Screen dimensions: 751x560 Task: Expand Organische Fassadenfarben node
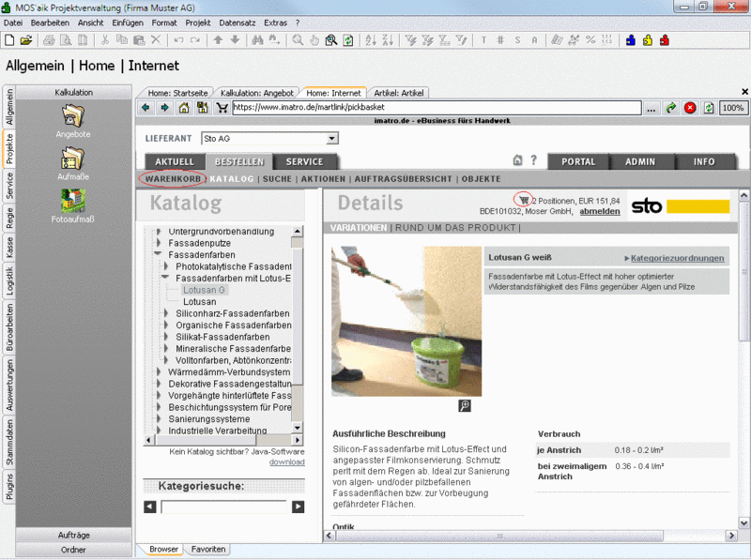point(166,325)
